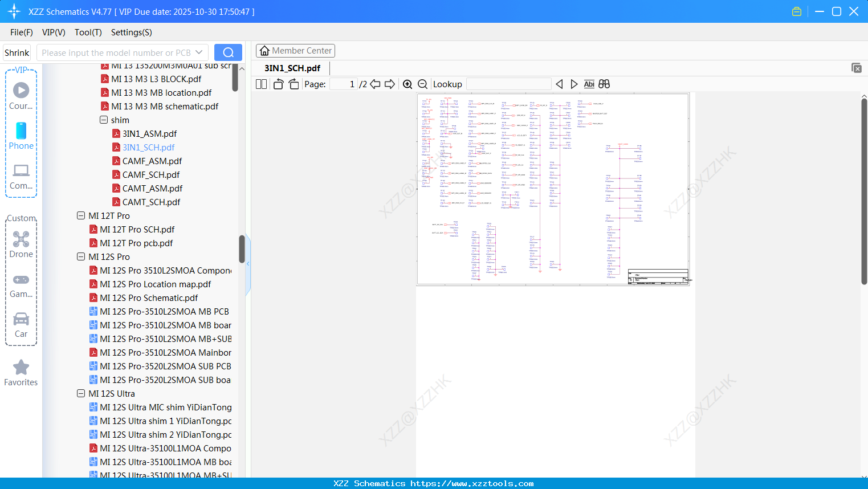
Task: Select the Phone category icon
Action: tap(21, 136)
